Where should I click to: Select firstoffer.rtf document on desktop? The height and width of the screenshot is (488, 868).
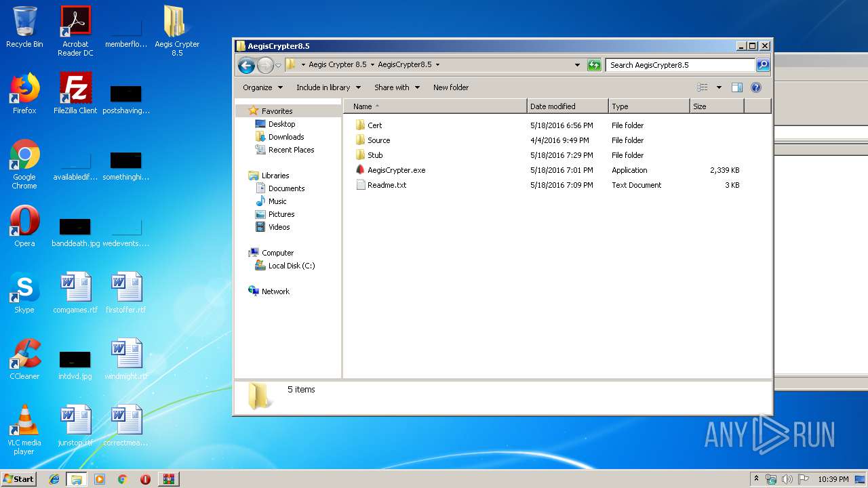126,293
